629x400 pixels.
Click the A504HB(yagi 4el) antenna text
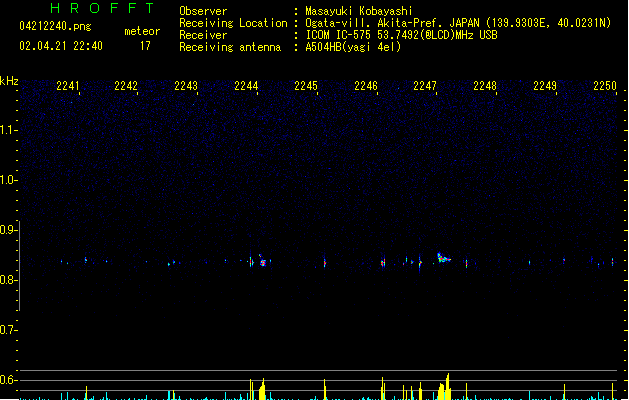[x=353, y=47]
